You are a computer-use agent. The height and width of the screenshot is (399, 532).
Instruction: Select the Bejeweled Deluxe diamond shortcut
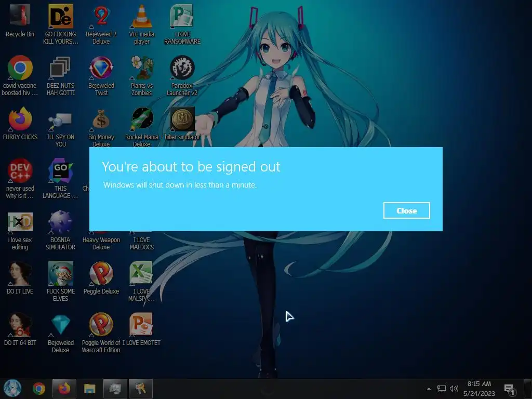(60, 325)
